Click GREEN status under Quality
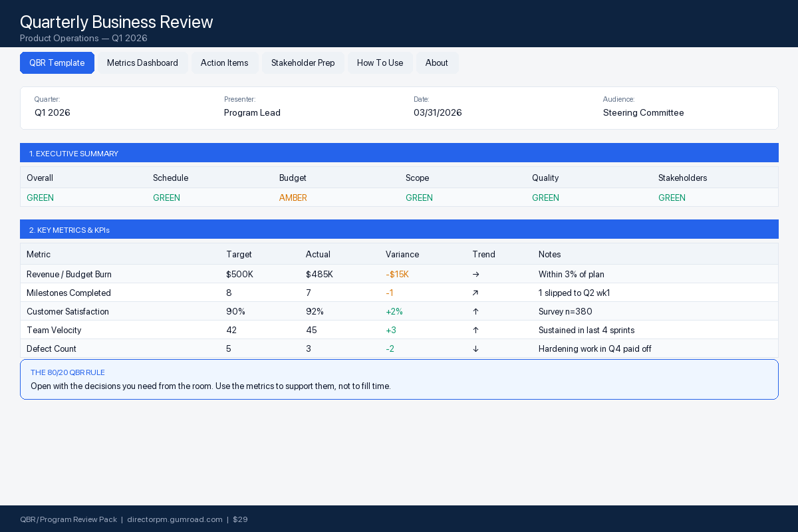The height and width of the screenshot is (532, 798). tap(545, 198)
